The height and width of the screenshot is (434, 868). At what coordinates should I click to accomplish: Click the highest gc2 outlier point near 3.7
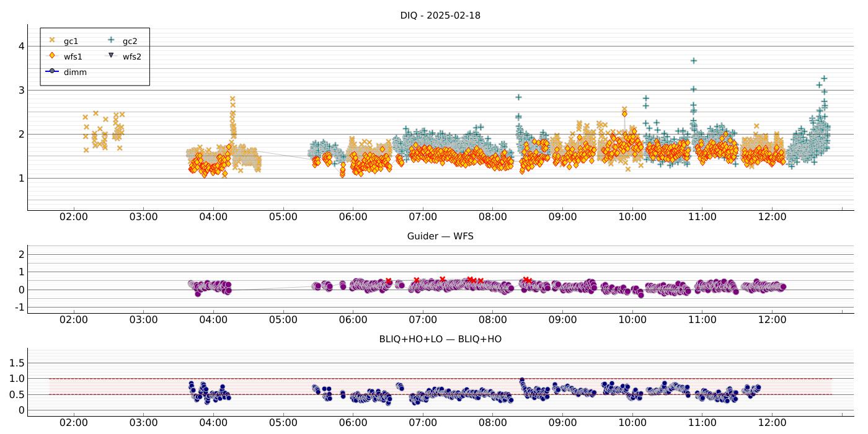pyautogui.click(x=694, y=61)
